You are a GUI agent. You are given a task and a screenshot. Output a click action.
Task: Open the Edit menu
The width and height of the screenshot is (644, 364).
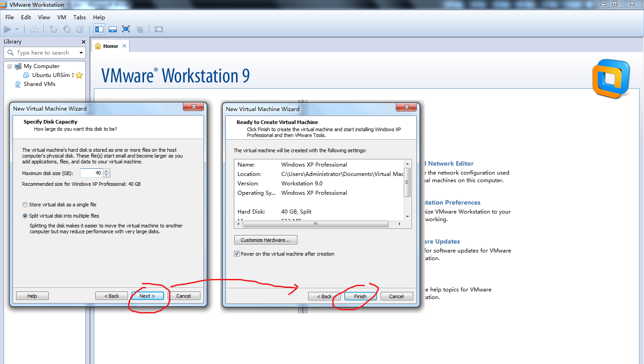point(26,17)
